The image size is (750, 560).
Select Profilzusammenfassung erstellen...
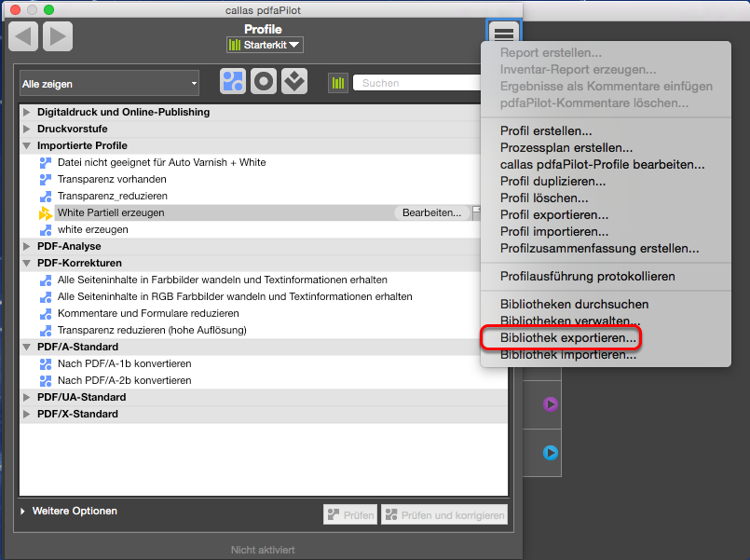(606, 248)
